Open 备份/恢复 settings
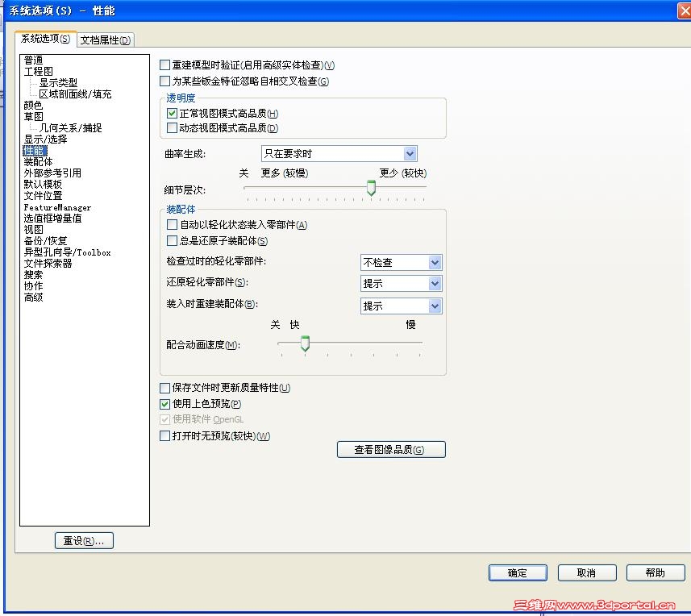Screen dimensions: 691x616 tap(45, 241)
